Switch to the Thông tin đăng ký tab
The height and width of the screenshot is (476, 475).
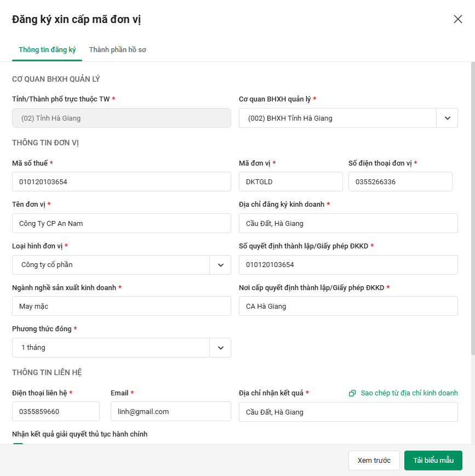point(47,50)
